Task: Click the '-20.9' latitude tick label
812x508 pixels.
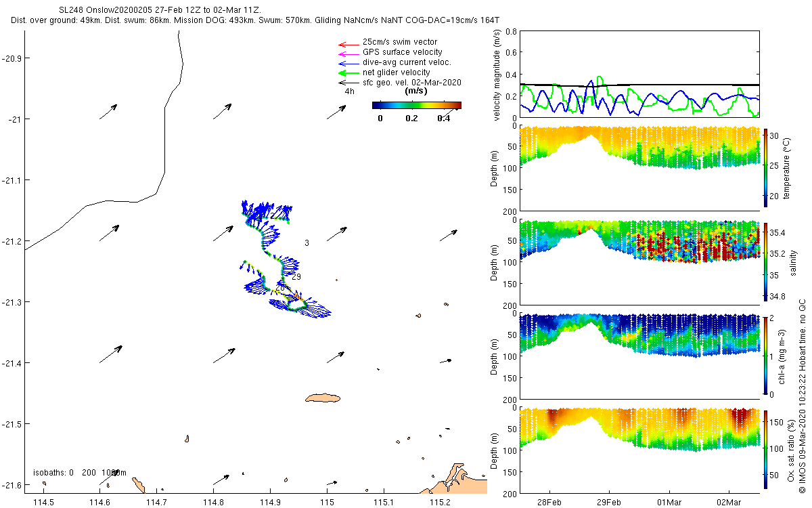Action: click(x=12, y=58)
